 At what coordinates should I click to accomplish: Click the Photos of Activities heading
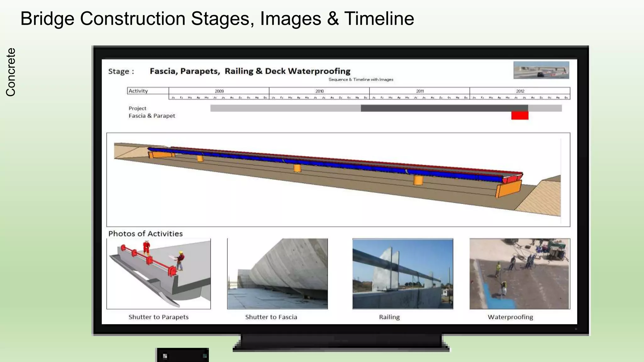pos(145,234)
